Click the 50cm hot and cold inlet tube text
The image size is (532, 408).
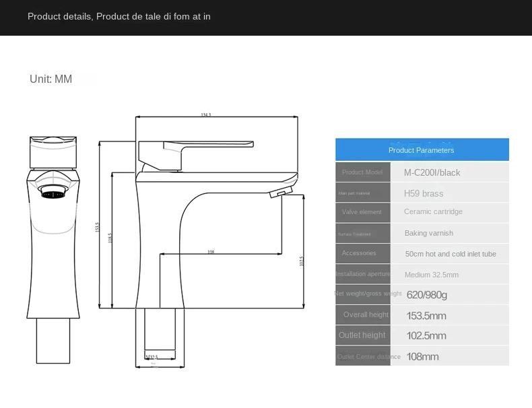click(x=451, y=254)
